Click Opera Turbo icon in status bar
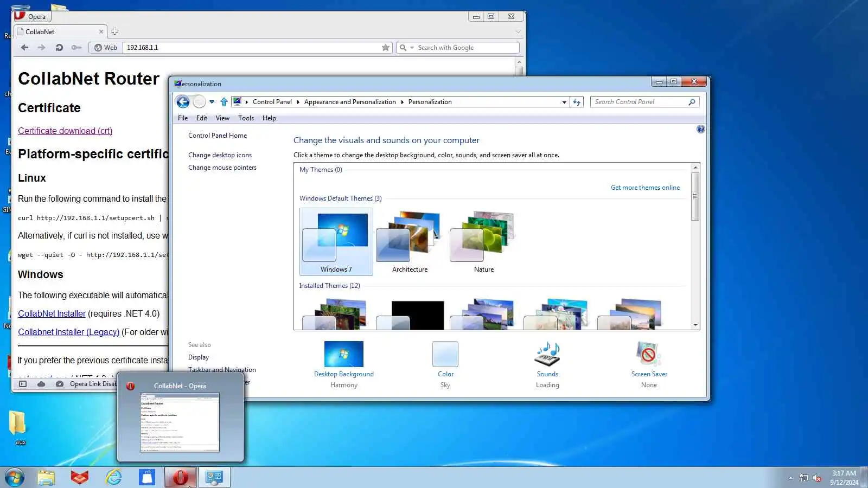The height and width of the screenshot is (488, 868). coord(60,384)
